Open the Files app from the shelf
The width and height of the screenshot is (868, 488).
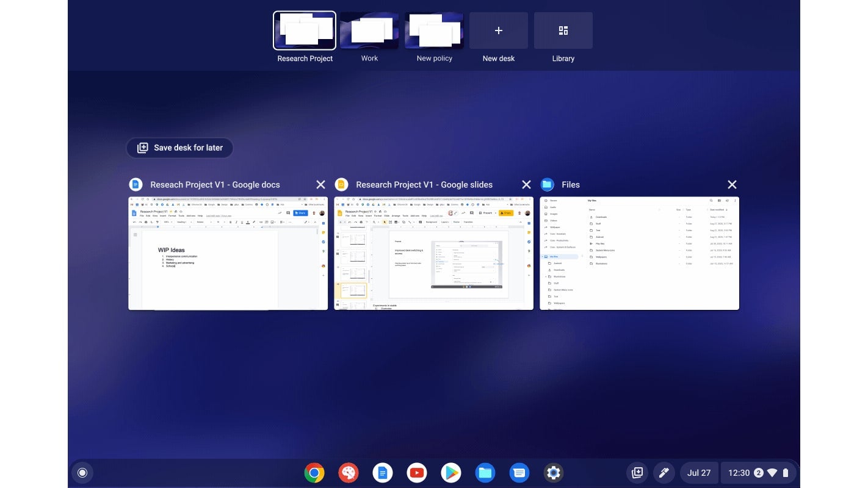[x=485, y=472]
